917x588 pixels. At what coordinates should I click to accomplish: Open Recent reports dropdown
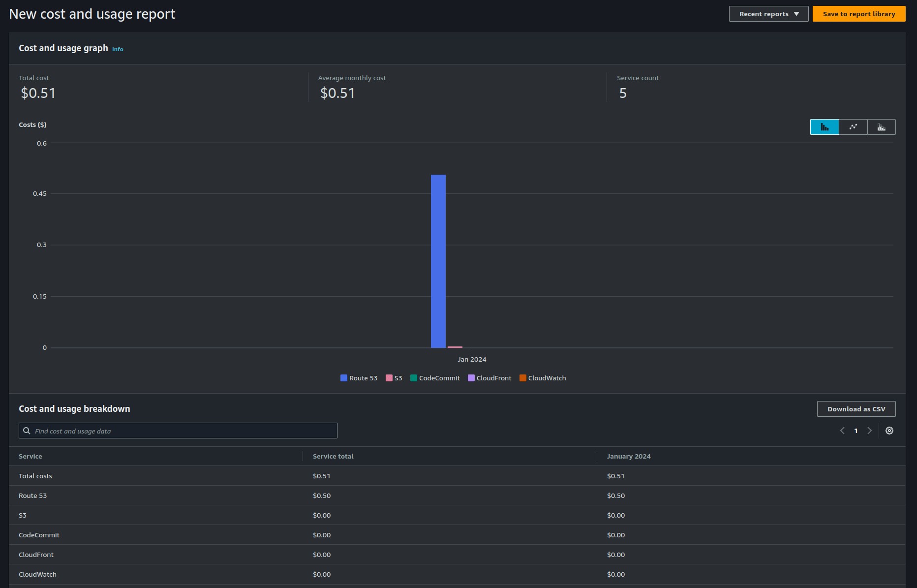768,14
